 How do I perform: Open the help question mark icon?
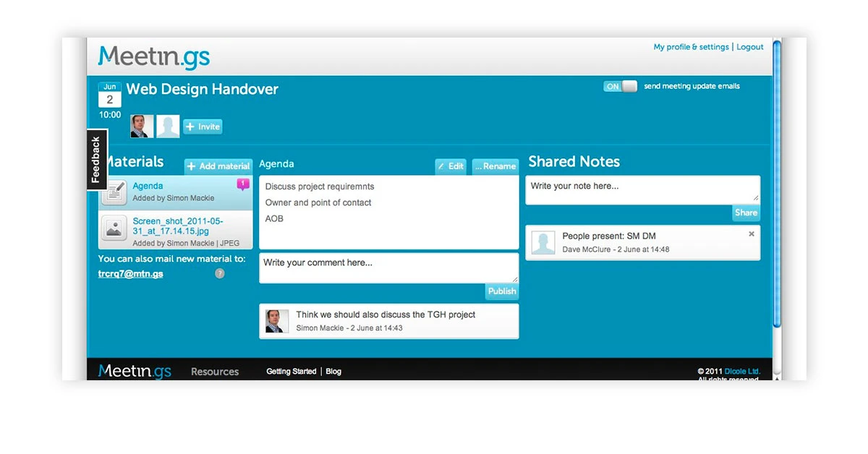pos(220,273)
